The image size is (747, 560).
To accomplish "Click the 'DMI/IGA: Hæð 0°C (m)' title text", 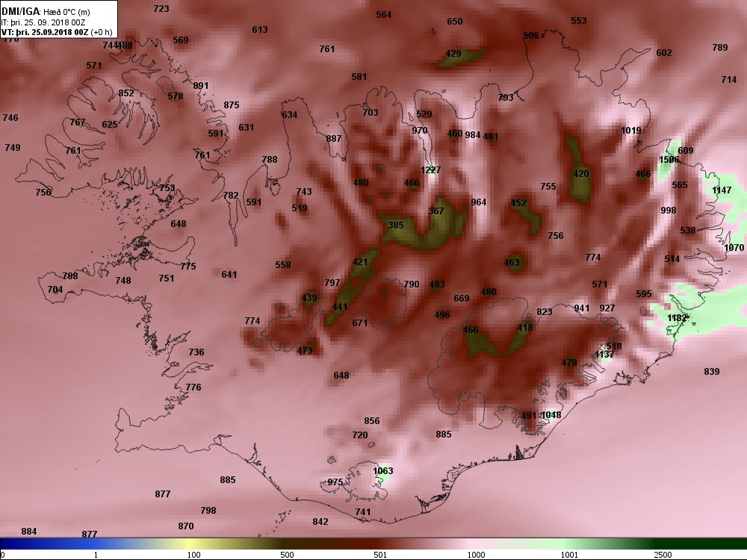I will click(x=46, y=11).
